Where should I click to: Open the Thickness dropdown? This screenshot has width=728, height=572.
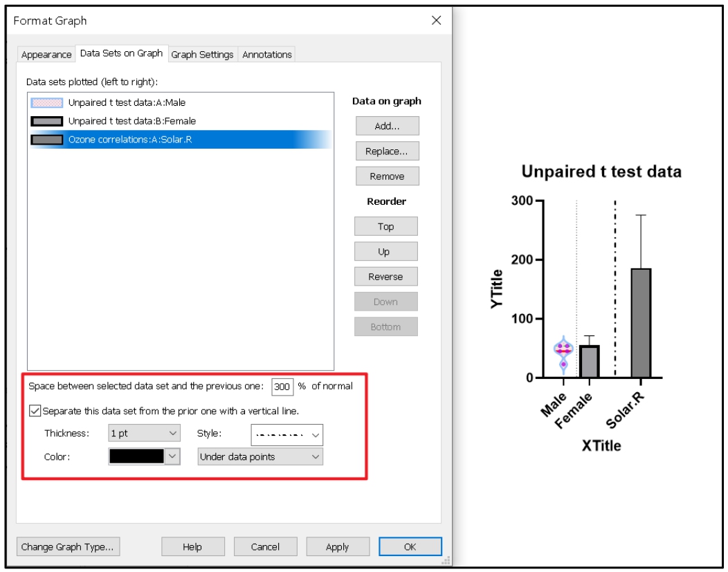144,433
